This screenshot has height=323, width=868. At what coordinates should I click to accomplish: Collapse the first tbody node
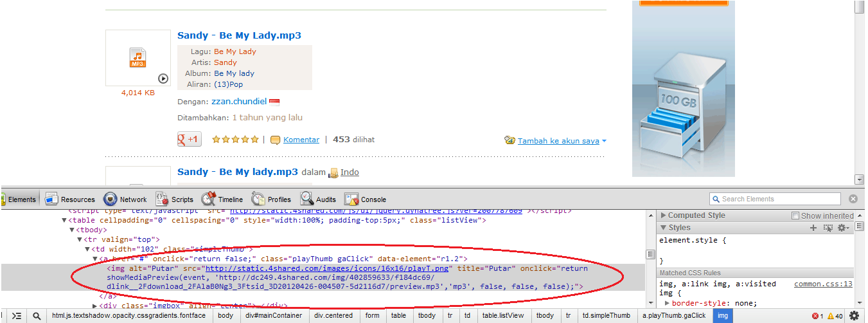click(x=72, y=230)
